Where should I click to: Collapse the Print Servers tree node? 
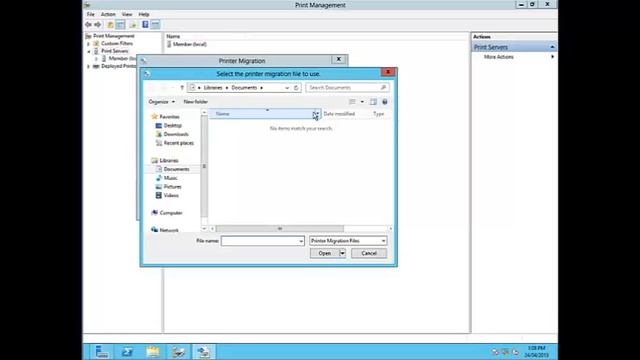tap(89, 51)
